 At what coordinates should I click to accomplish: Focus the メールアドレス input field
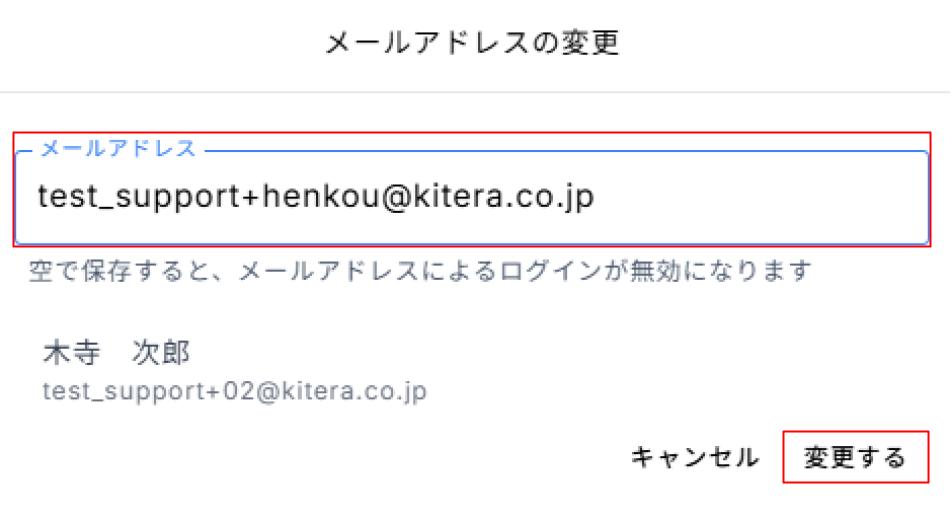coord(472,197)
